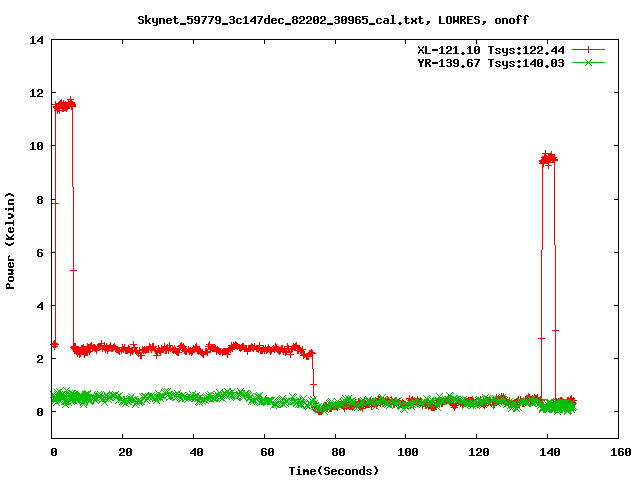Image resolution: width=640 pixels, height=480 pixels.
Task: Click the red XL legend line sample
Action: pos(588,50)
